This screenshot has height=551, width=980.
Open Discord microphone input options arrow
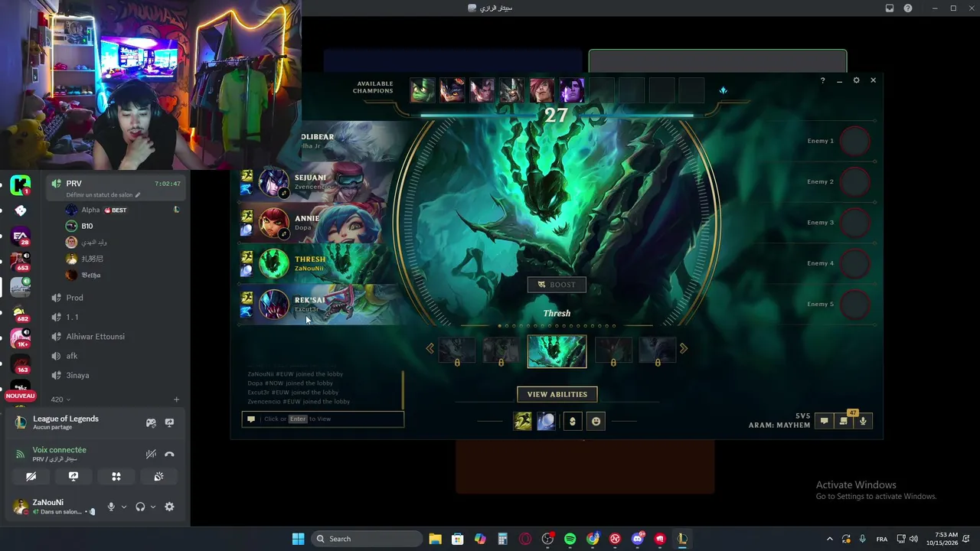[x=123, y=507]
